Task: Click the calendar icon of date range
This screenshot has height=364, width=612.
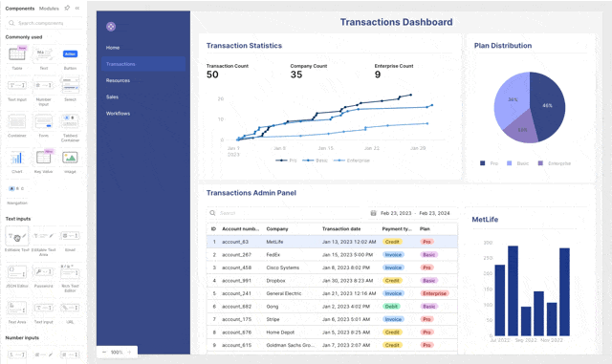Action: (373, 213)
